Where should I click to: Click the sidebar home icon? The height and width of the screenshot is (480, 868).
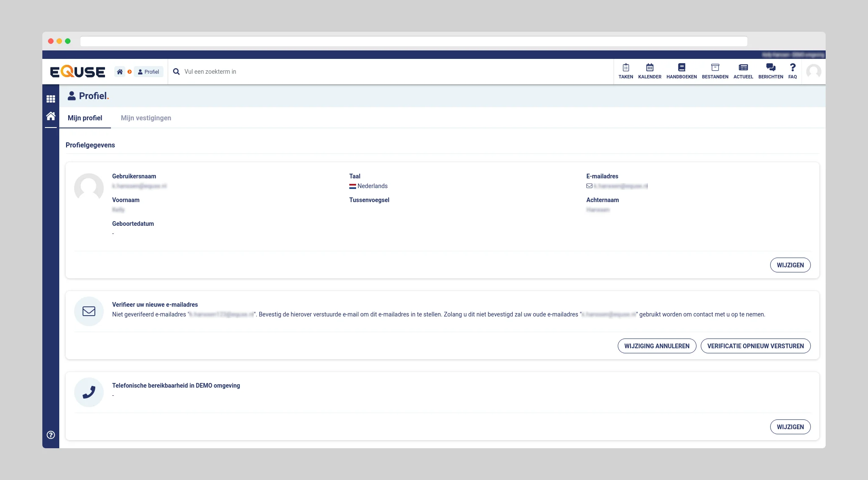[x=51, y=116]
